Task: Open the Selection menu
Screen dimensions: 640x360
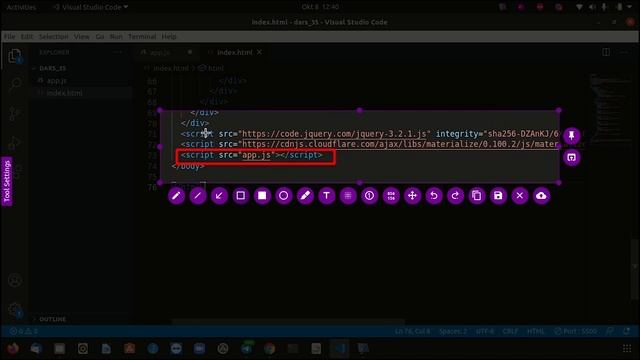Action: coord(53,37)
